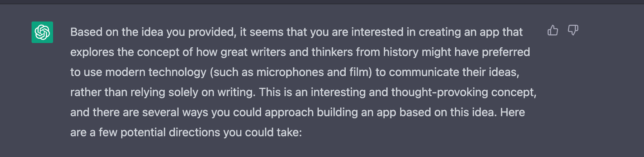Click the text "few potential directions"

(x=160, y=133)
